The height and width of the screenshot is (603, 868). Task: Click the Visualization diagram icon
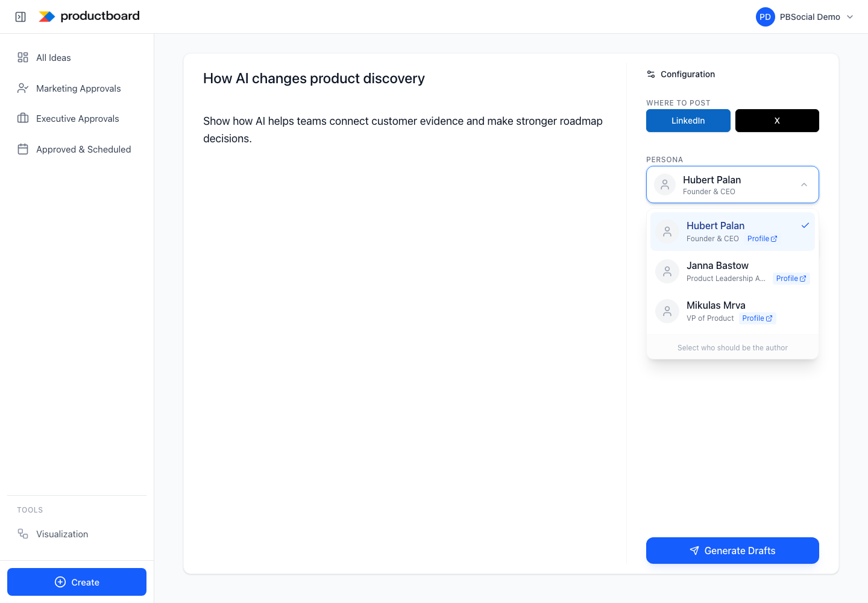[23, 534]
